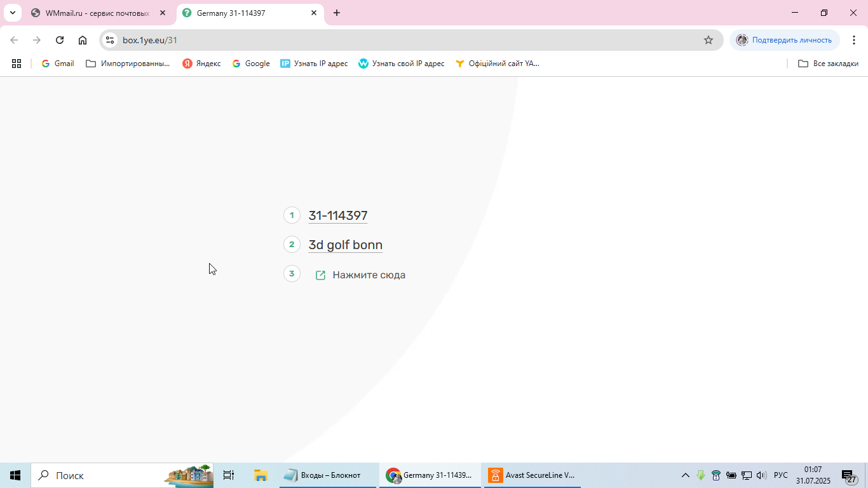Open the Windows Start menu
Viewport: 868px width, 488px height.
(15, 475)
